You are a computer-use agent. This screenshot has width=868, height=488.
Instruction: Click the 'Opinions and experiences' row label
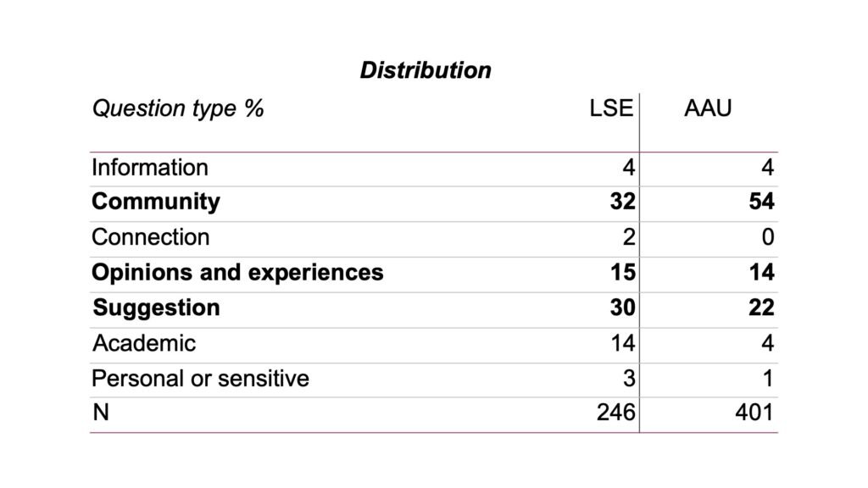(x=237, y=273)
